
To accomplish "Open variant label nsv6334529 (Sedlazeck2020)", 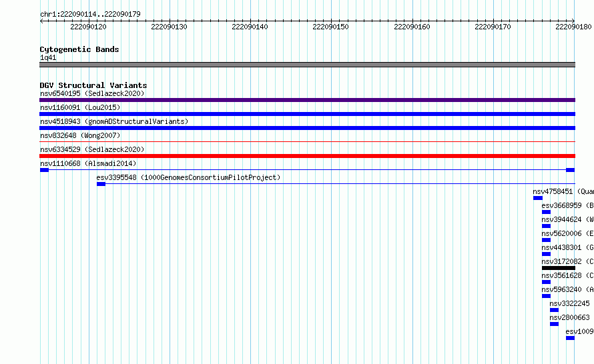I will pyautogui.click(x=92, y=149).
